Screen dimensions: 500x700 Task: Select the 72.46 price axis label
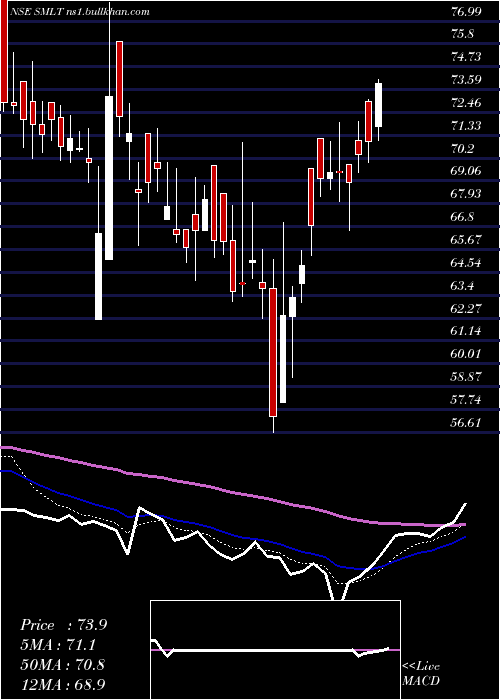pos(466,103)
